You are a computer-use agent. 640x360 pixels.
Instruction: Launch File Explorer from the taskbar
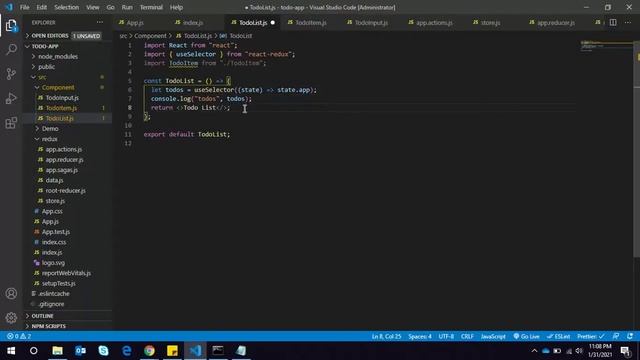pos(57,351)
